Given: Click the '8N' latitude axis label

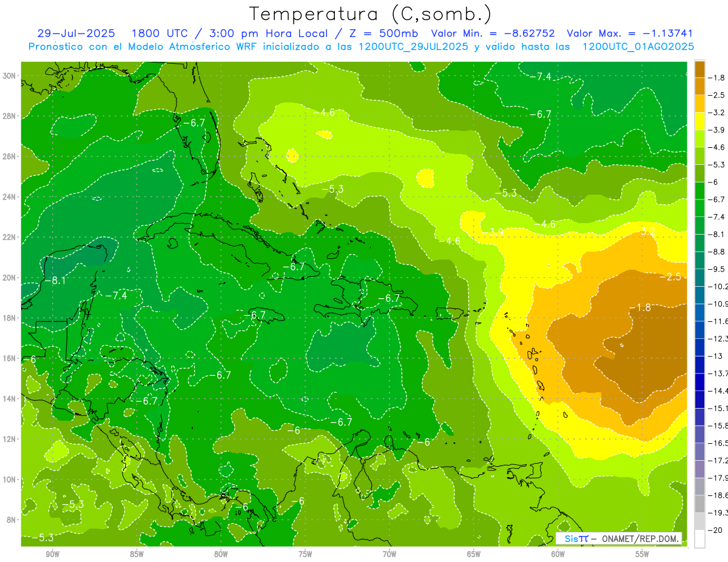Looking at the screenshot, I should [x=12, y=520].
